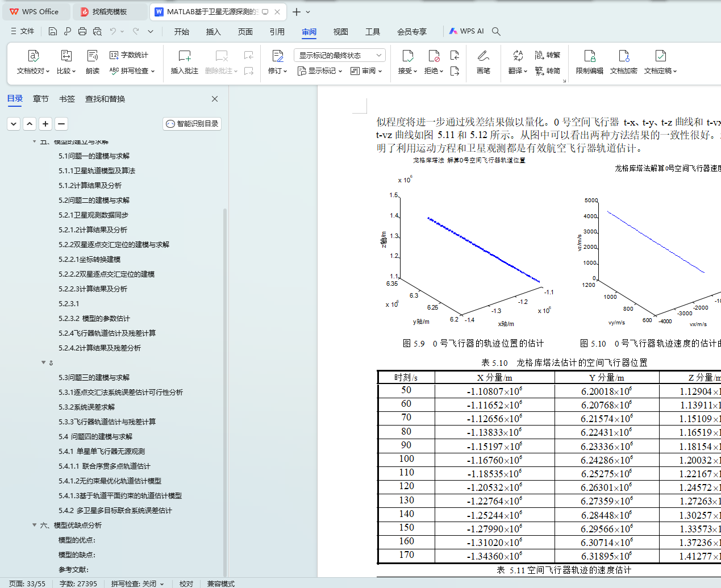Viewport: 721px width, 588px height.
Task: Click the 文档校对 icon
Action: click(34, 56)
